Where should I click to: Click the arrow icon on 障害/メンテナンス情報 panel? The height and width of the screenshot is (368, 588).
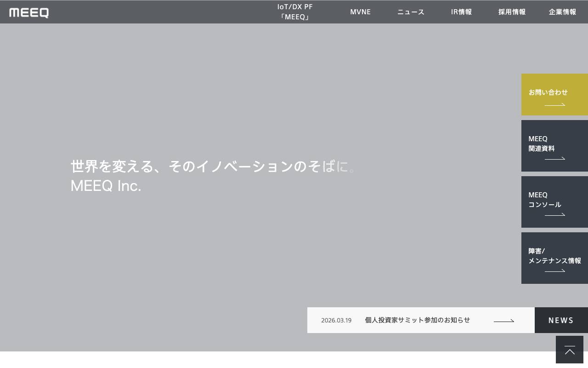click(x=555, y=270)
